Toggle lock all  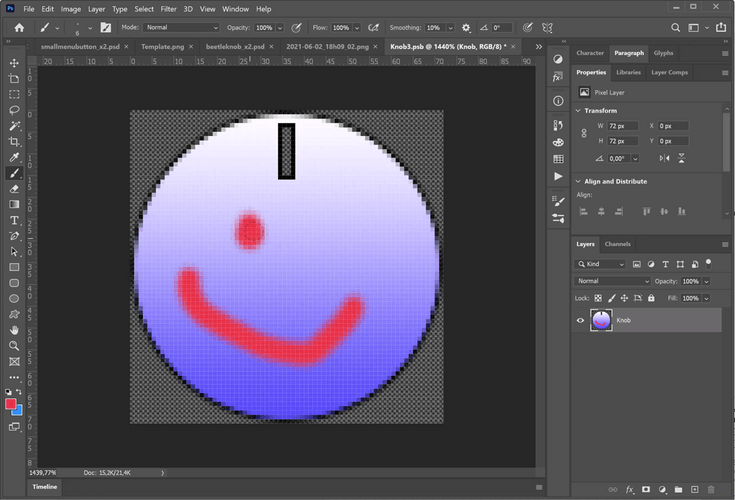point(651,298)
